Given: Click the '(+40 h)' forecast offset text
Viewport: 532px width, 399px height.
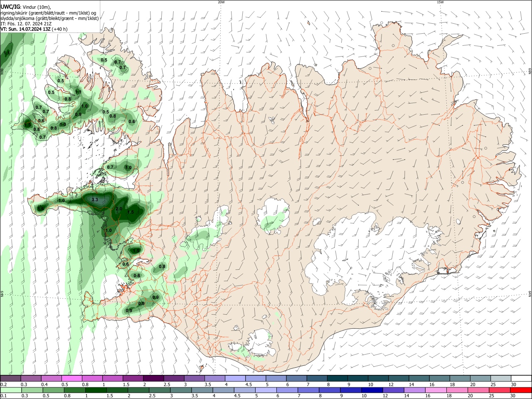Looking at the screenshot, I should coord(60,29).
